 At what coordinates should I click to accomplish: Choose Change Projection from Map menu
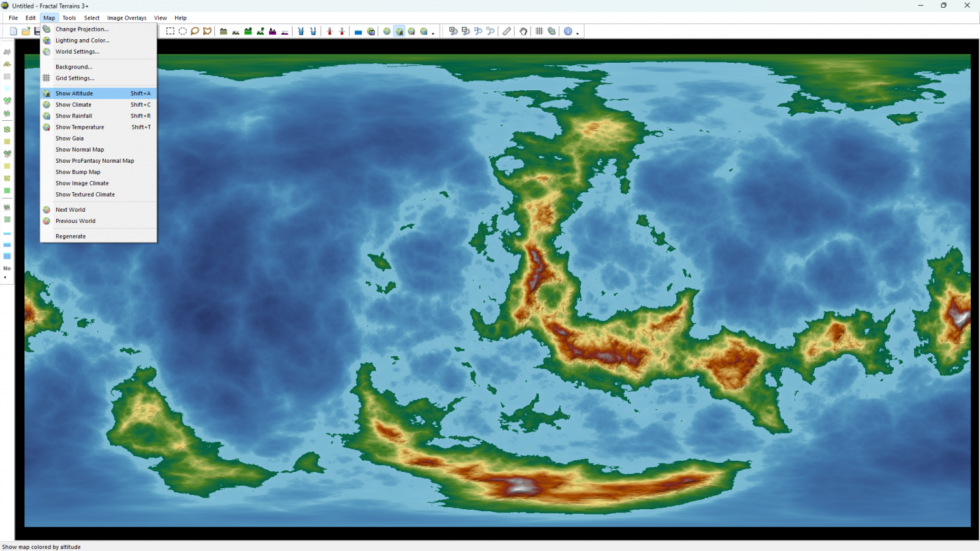pyautogui.click(x=82, y=29)
